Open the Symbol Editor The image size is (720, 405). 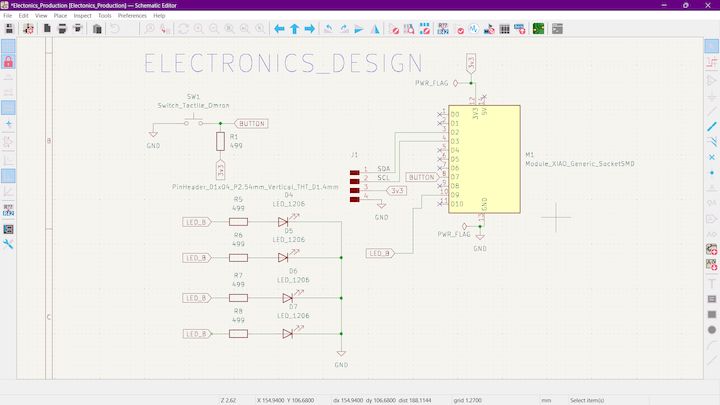(394, 29)
